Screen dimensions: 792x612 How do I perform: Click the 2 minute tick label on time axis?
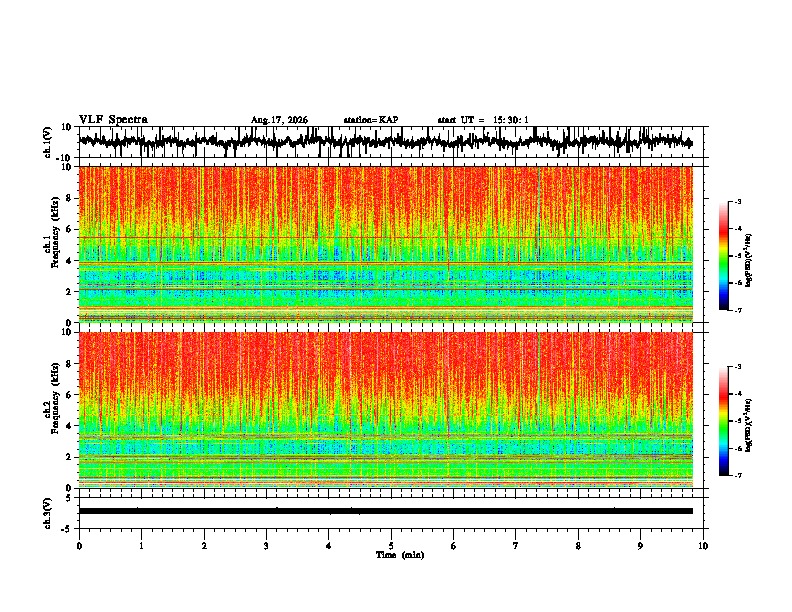click(204, 546)
